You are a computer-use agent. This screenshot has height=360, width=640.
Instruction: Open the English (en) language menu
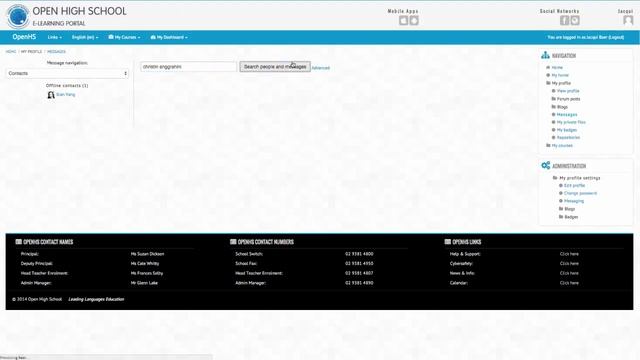point(85,37)
